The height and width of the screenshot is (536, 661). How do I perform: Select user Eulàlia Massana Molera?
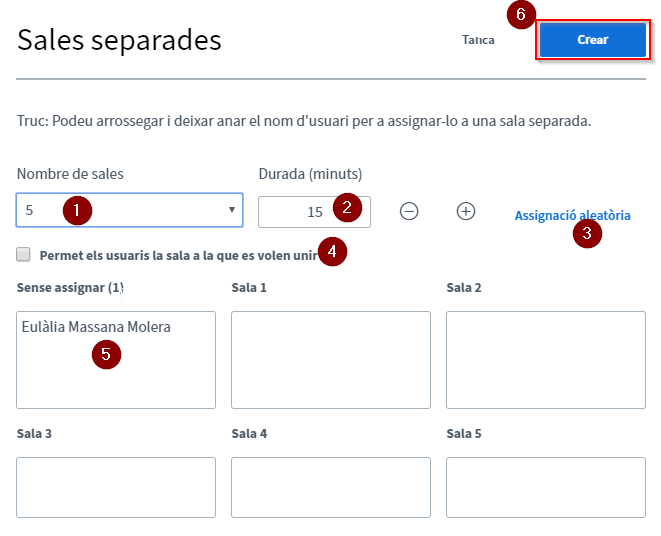pos(96,327)
